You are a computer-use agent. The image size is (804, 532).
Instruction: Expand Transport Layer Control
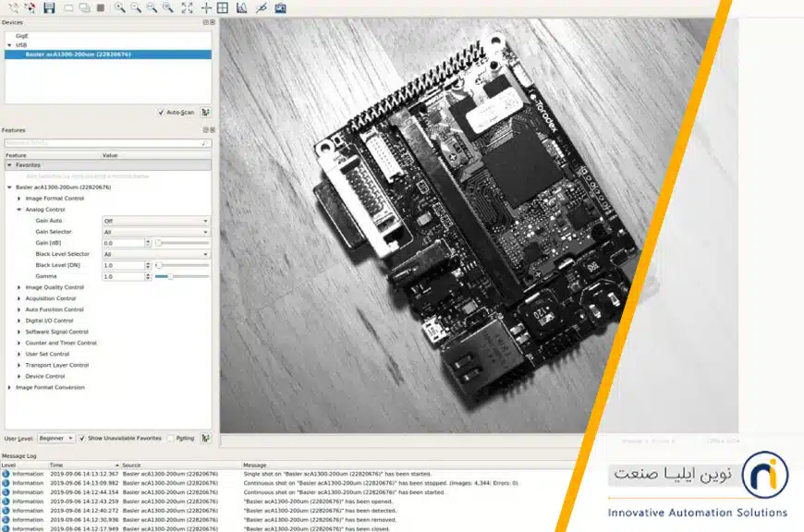(19, 366)
